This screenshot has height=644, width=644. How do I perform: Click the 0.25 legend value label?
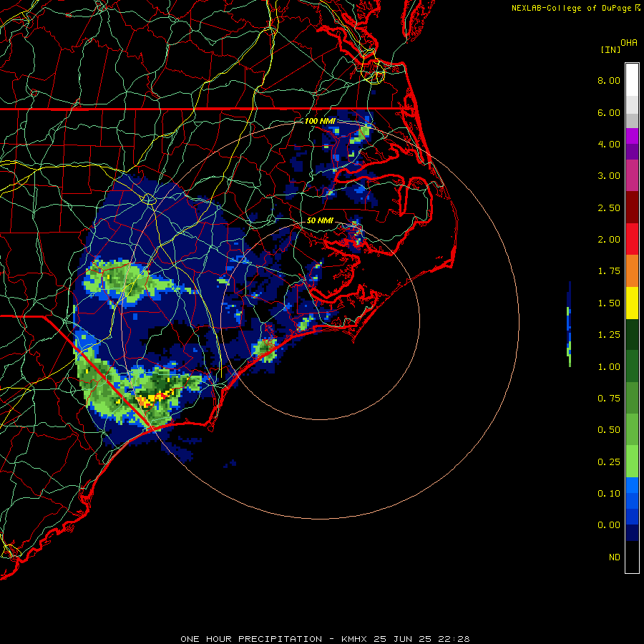point(609,462)
